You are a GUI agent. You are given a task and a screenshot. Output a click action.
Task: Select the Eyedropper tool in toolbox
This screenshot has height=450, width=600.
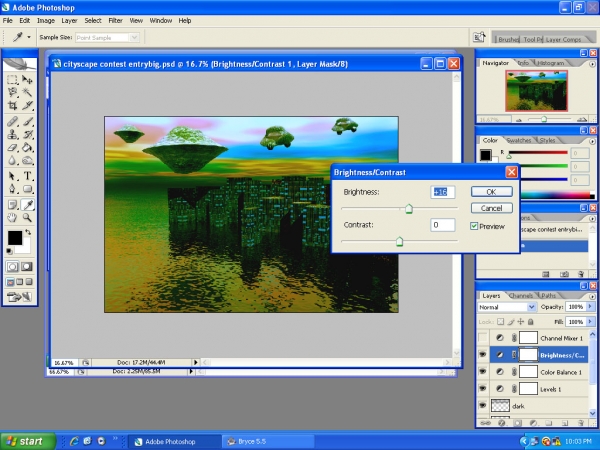pyautogui.click(x=27, y=205)
